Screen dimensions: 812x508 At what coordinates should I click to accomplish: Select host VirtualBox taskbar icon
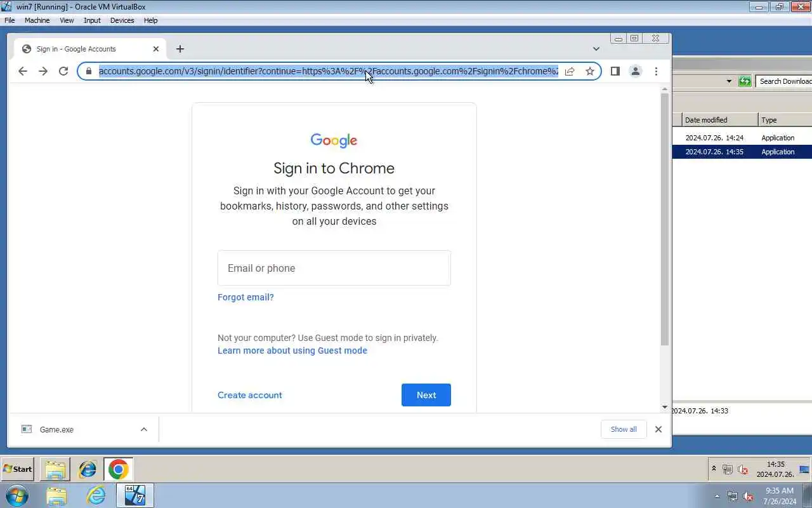pyautogui.click(x=134, y=495)
